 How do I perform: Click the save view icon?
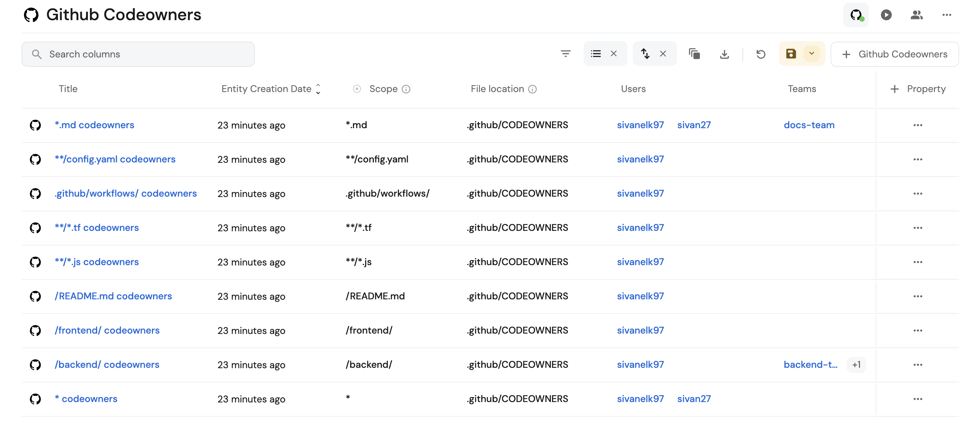click(791, 54)
